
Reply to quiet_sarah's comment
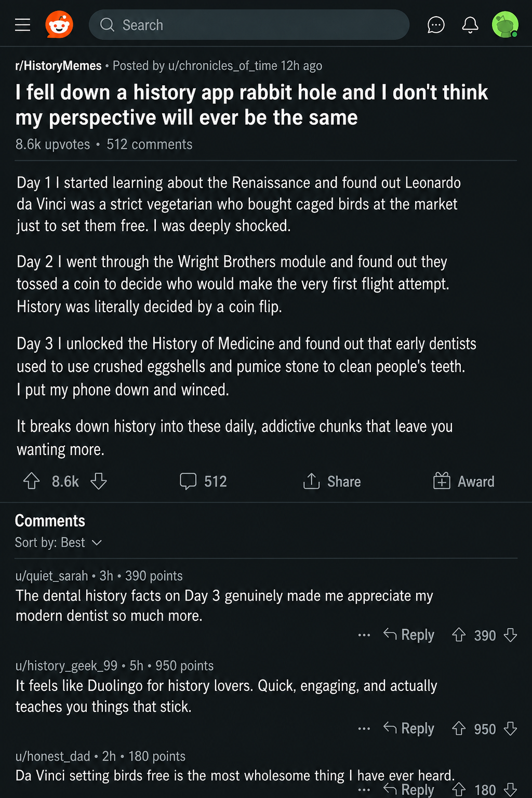coord(409,634)
